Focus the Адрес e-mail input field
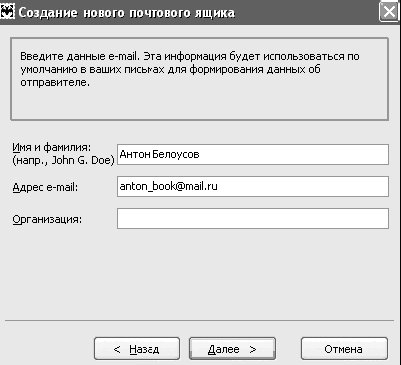Screen dimensions: 401x365 (253, 186)
